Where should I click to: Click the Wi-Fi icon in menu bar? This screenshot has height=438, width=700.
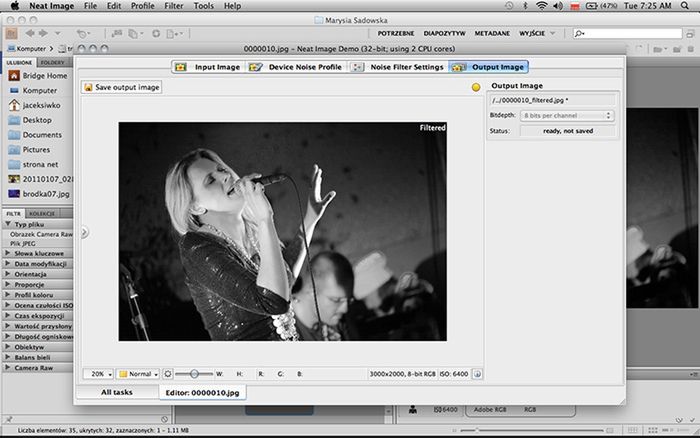point(542,6)
